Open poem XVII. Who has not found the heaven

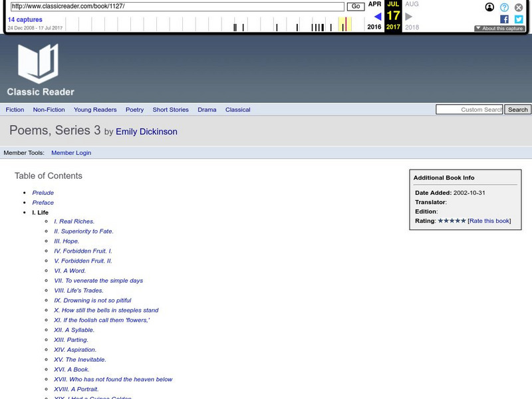point(113,378)
